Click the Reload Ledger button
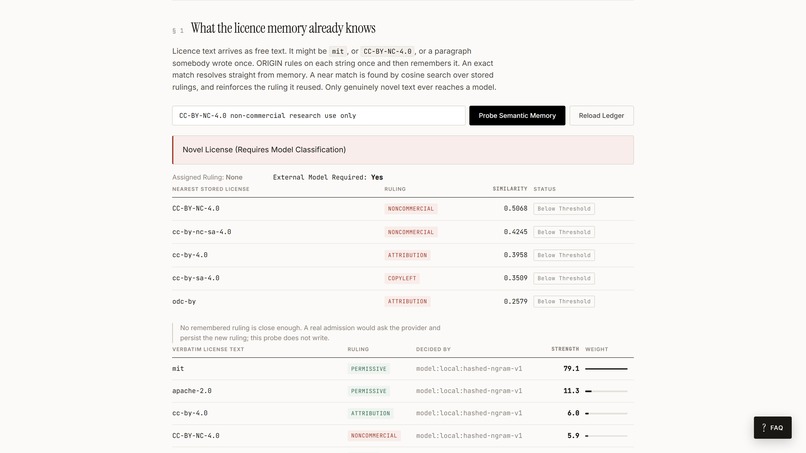The image size is (806, 453). [x=601, y=116]
